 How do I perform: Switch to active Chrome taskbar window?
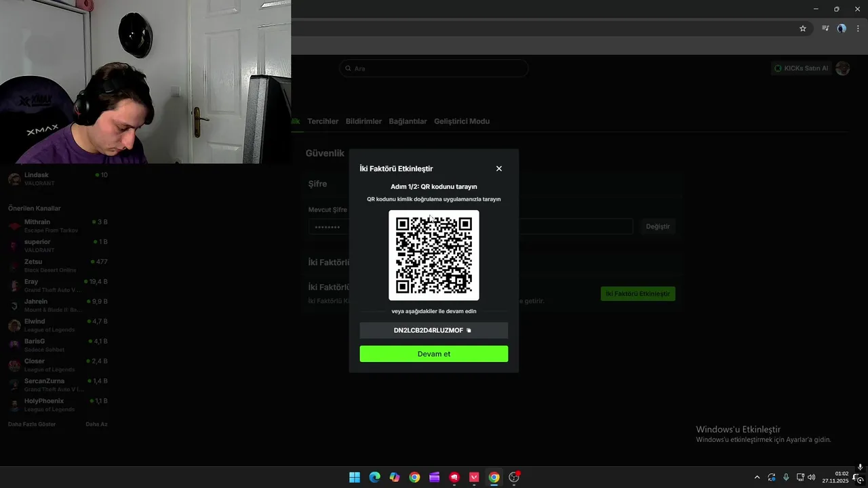coord(494,477)
